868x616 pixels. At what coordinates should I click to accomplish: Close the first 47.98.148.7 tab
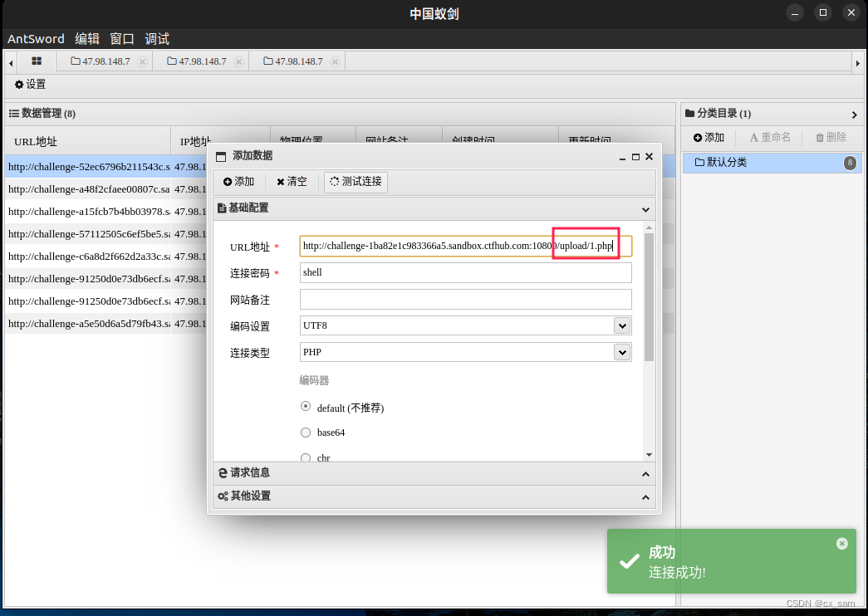click(142, 61)
